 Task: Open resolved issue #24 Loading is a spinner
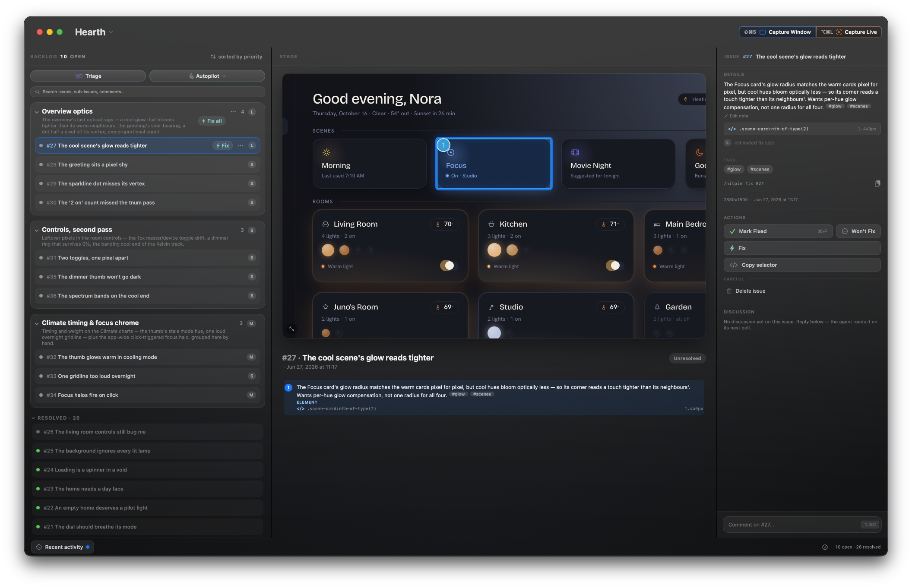point(148,470)
